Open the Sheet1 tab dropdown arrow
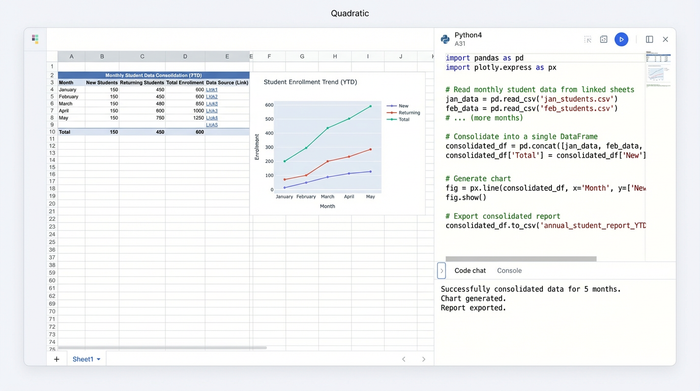 coord(99,359)
